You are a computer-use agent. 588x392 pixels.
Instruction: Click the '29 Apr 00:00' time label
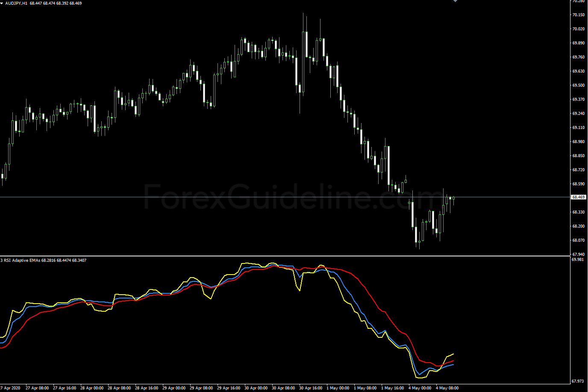tap(174, 388)
